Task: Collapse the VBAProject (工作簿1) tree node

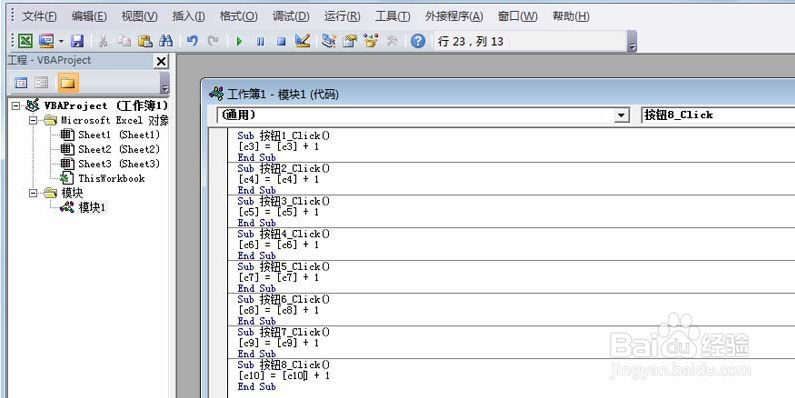Action: 16,106
